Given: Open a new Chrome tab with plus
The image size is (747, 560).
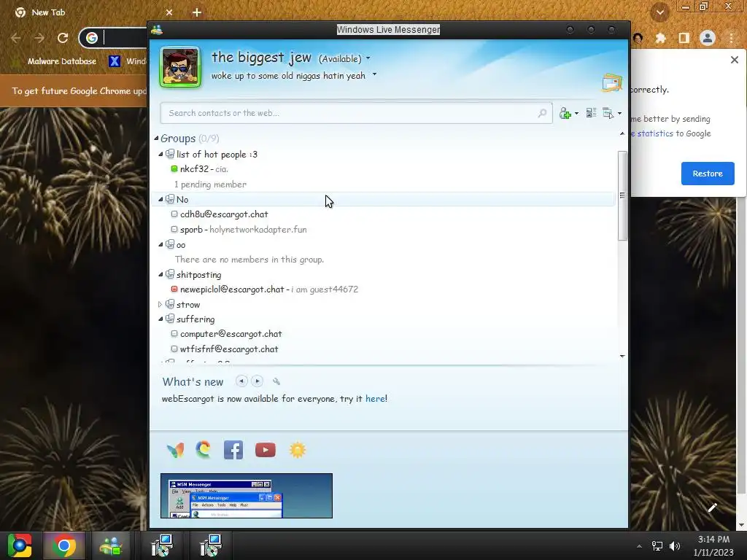Looking at the screenshot, I should (x=197, y=12).
